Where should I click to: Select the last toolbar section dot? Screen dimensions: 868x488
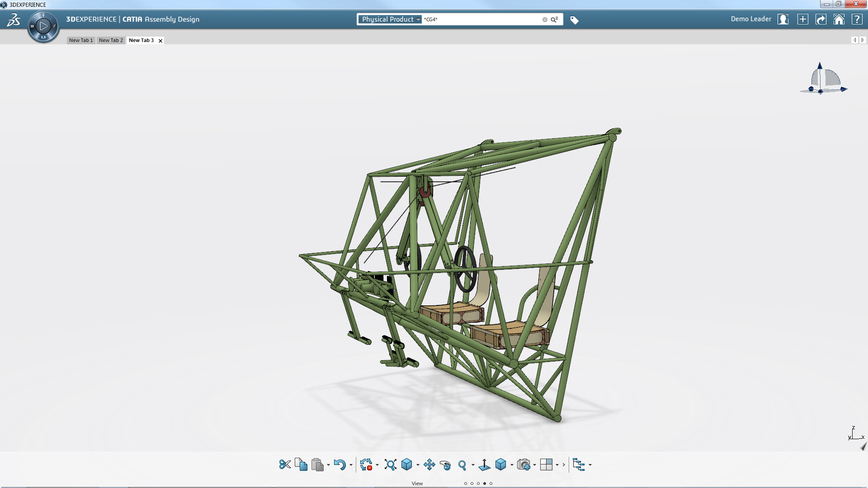point(491,483)
